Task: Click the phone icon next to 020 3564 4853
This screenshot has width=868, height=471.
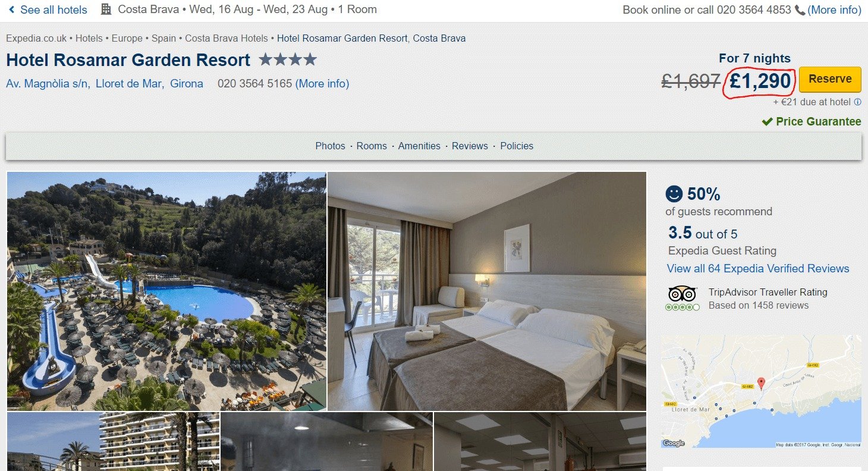Action: (800, 10)
